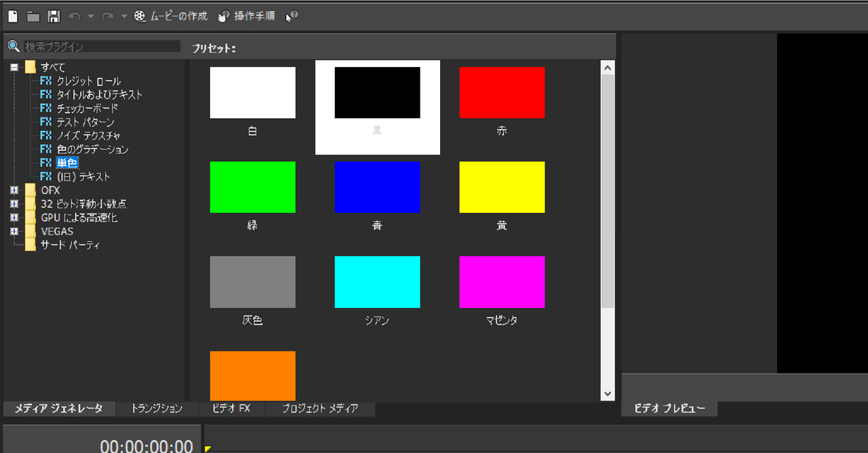Screen dimensions: 868x453
Task: Click the 検索プラグイン search field
Action: 102,47
